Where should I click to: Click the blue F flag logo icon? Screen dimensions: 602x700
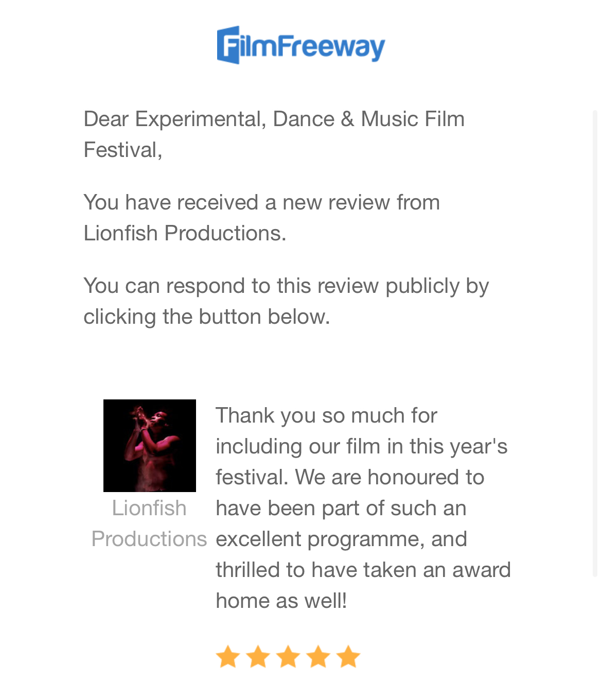tap(228, 45)
